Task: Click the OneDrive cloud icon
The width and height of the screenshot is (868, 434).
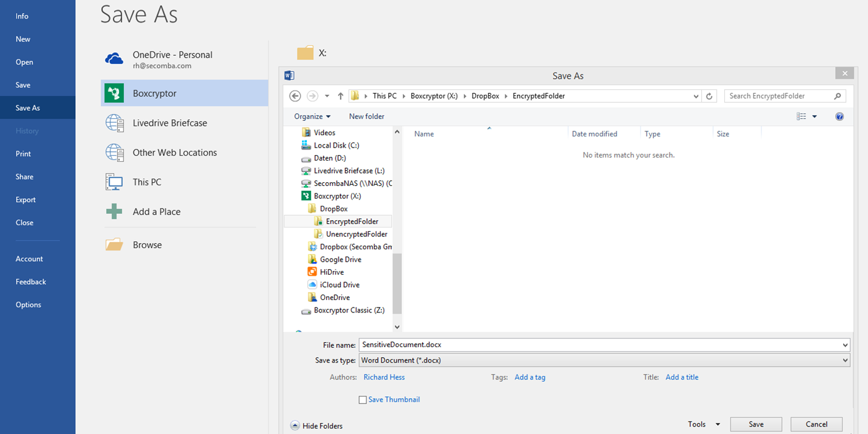Action: pos(114,59)
